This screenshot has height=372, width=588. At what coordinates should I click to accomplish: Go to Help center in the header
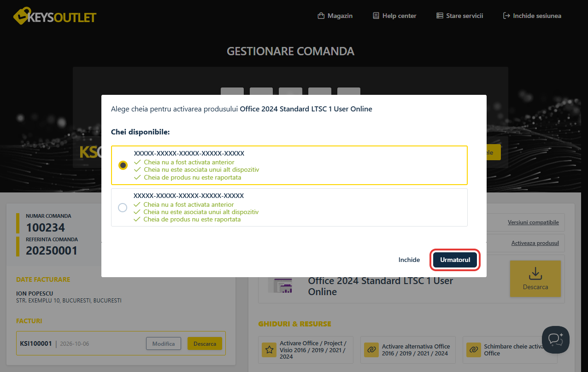394,16
